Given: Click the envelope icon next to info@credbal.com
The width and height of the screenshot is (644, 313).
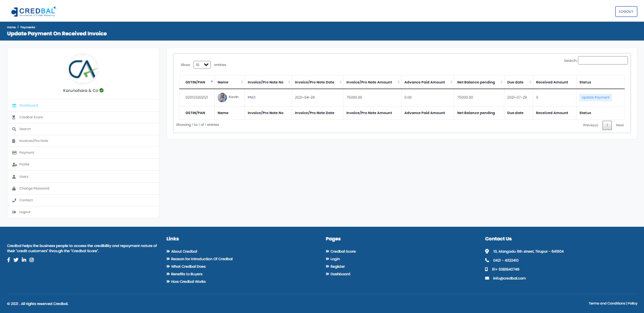Looking at the screenshot, I should (487, 278).
